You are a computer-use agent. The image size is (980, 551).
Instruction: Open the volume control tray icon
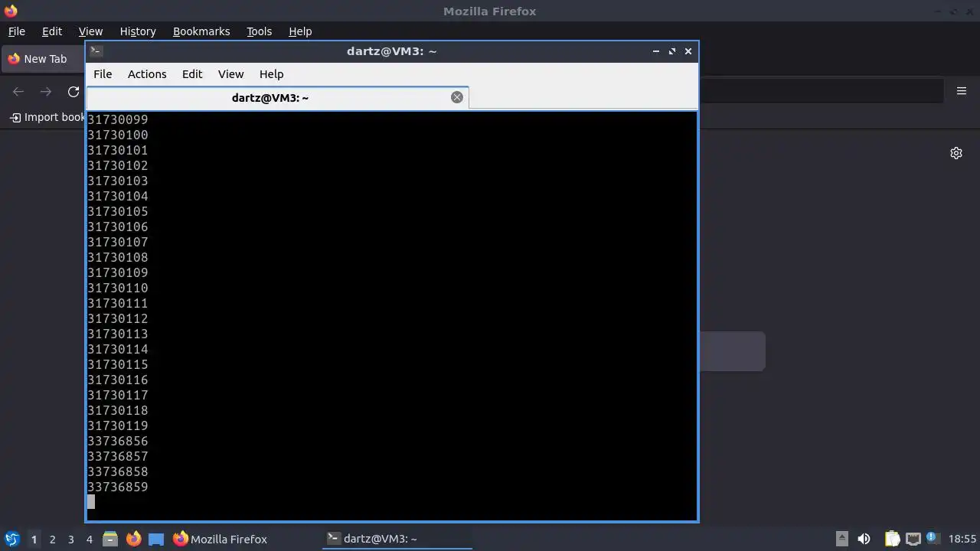pyautogui.click(x=864, y=539)
